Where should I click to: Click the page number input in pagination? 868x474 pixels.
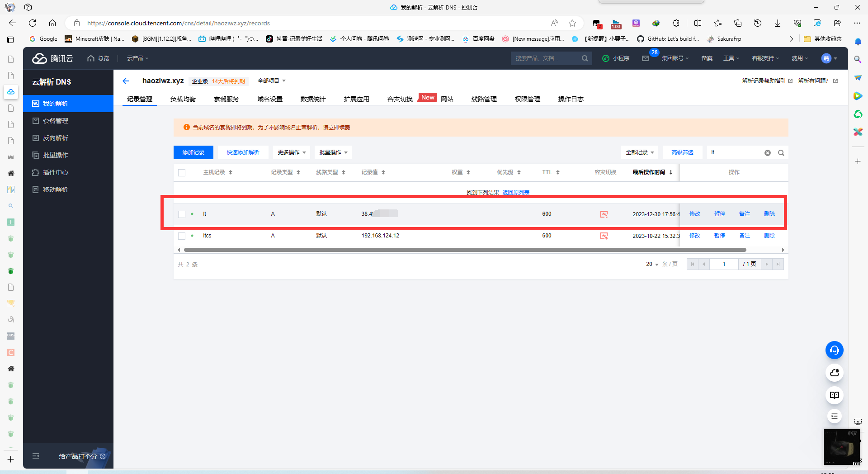(724, 264)
